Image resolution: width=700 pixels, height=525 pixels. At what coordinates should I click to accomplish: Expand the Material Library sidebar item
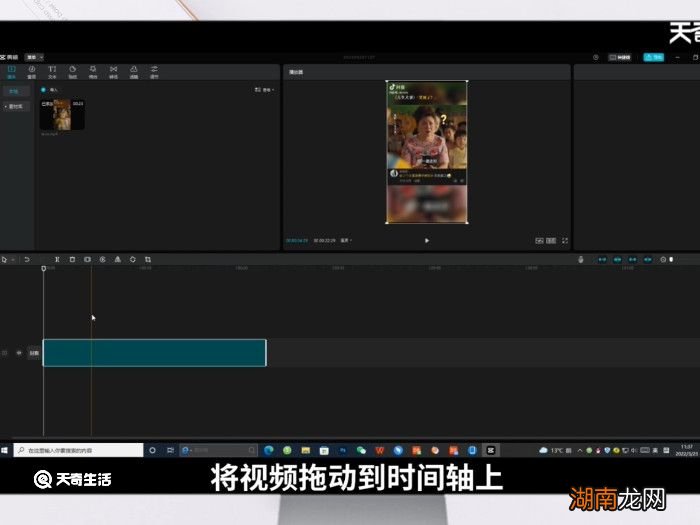pos(15,106)
